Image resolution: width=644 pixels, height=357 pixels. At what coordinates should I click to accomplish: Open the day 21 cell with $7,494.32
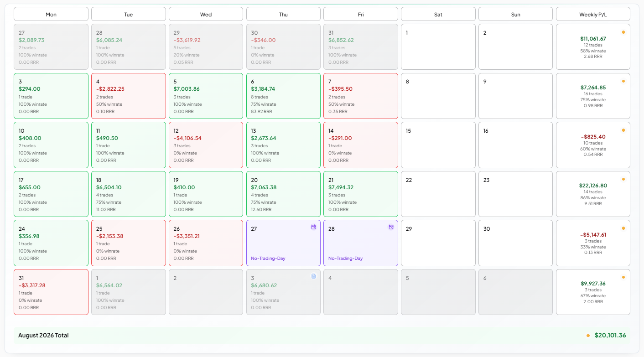(361, 194)
